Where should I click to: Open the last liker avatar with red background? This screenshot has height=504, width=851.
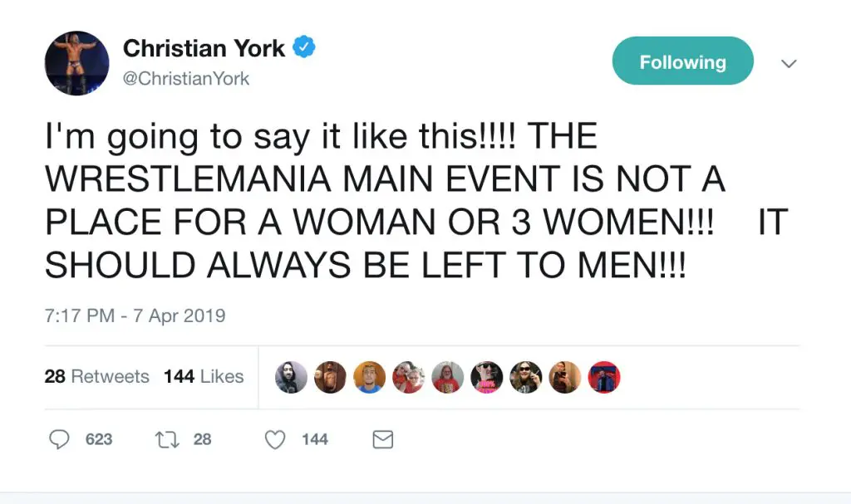pos(604,377)
